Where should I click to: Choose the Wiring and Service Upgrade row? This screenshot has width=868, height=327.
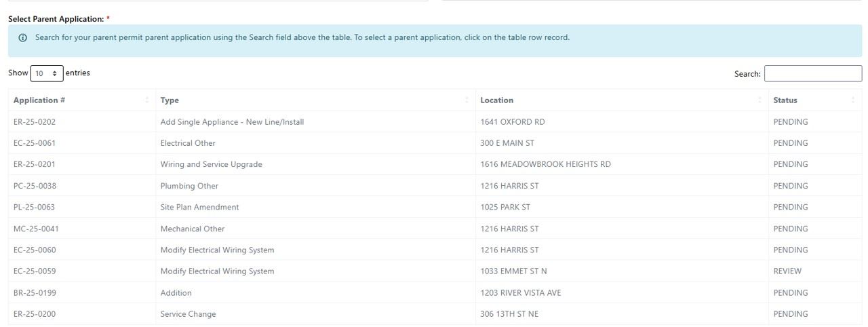point(211,164)
